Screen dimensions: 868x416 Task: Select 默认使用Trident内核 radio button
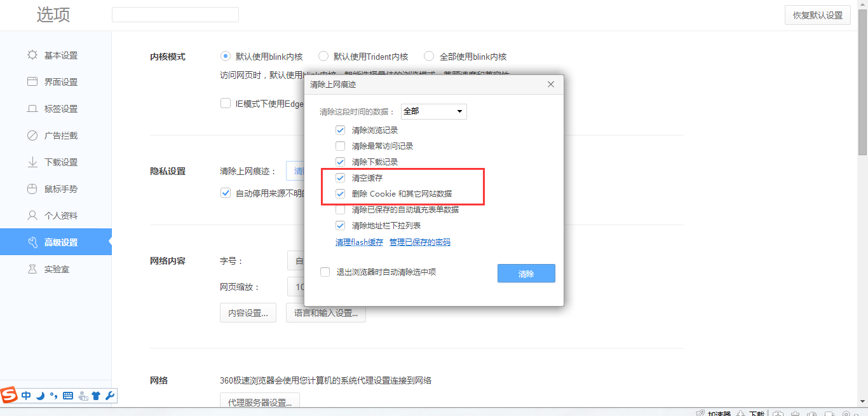[323, 56]
